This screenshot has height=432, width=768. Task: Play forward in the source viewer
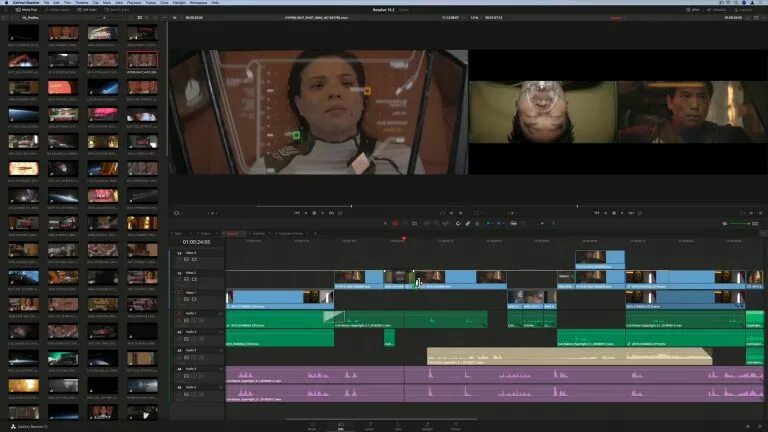point(322,213)
